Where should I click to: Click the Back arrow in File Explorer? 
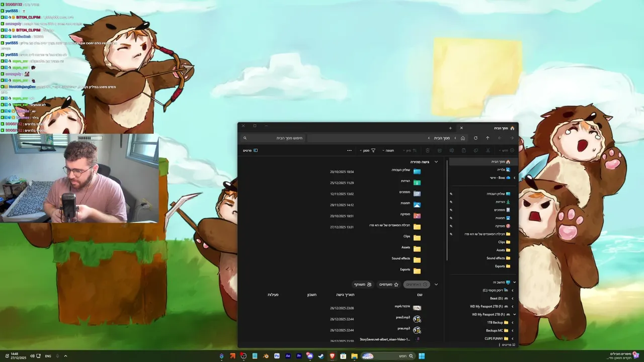512,138
